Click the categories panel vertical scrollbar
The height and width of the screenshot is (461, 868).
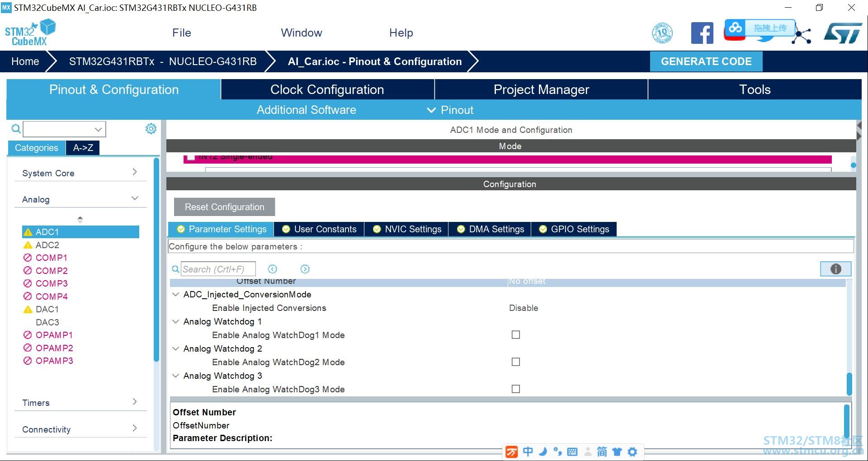click(x=156, y=260)
